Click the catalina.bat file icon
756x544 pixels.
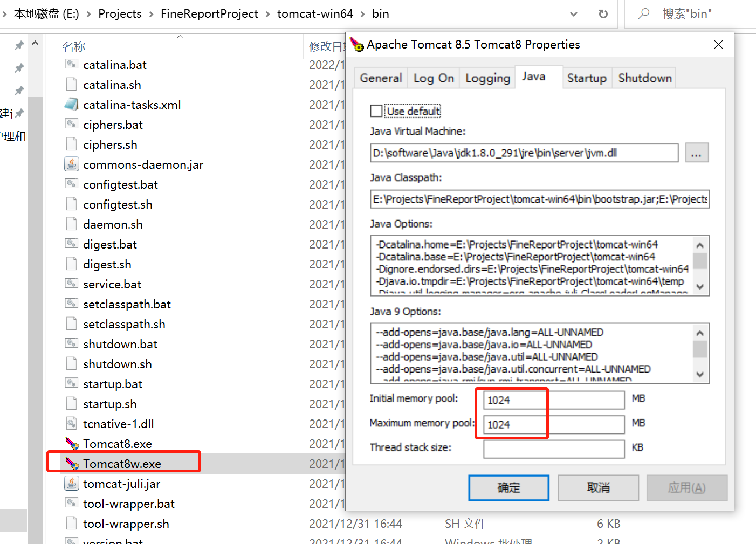(x=72, y=64)
